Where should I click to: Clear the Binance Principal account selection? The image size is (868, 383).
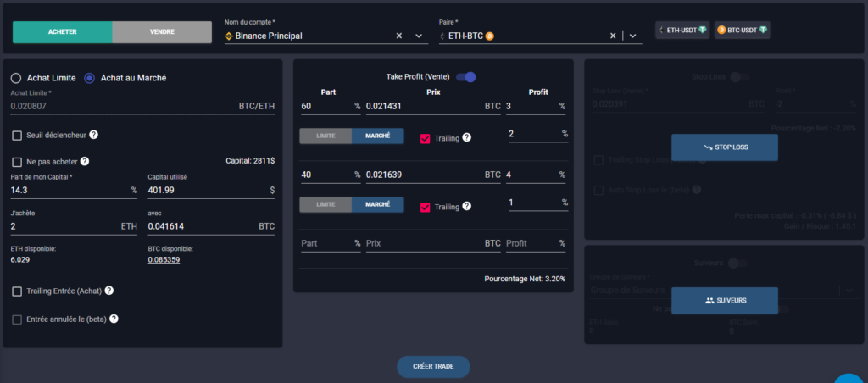tap(398, 36)
